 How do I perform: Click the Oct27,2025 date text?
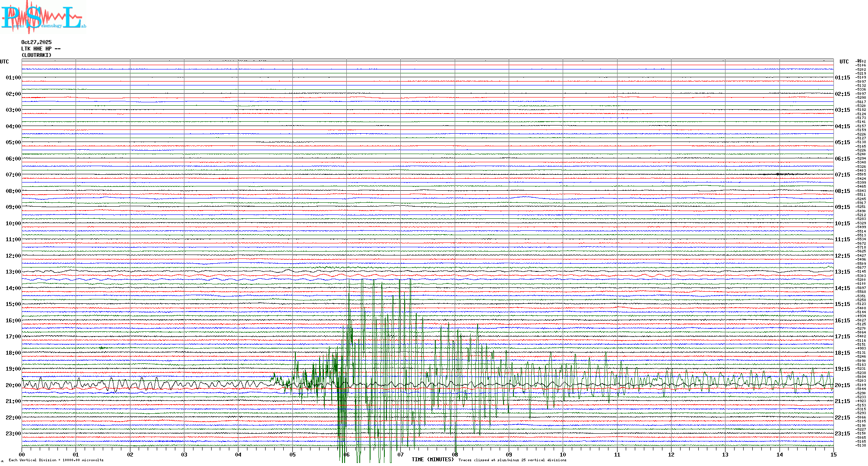36,42
